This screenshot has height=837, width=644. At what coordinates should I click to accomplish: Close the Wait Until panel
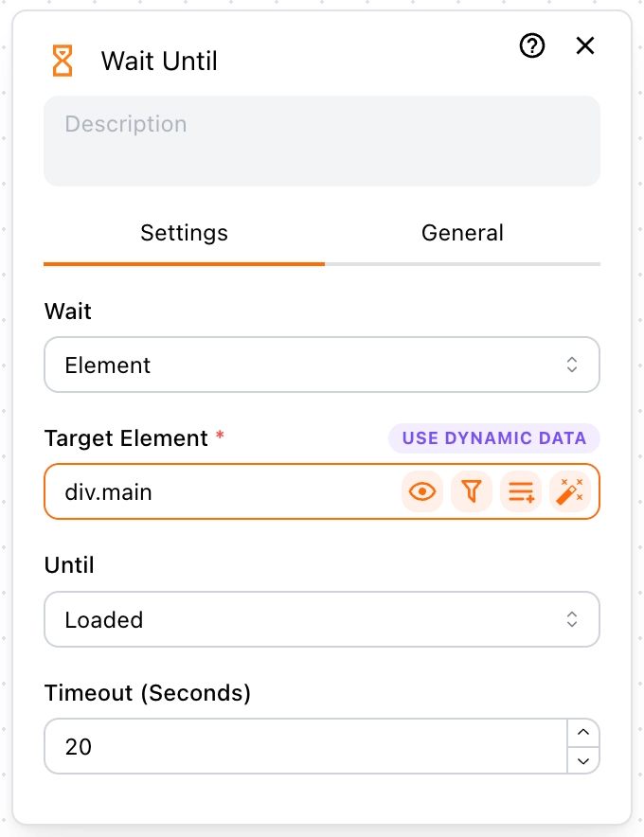[x=585, y=45]
